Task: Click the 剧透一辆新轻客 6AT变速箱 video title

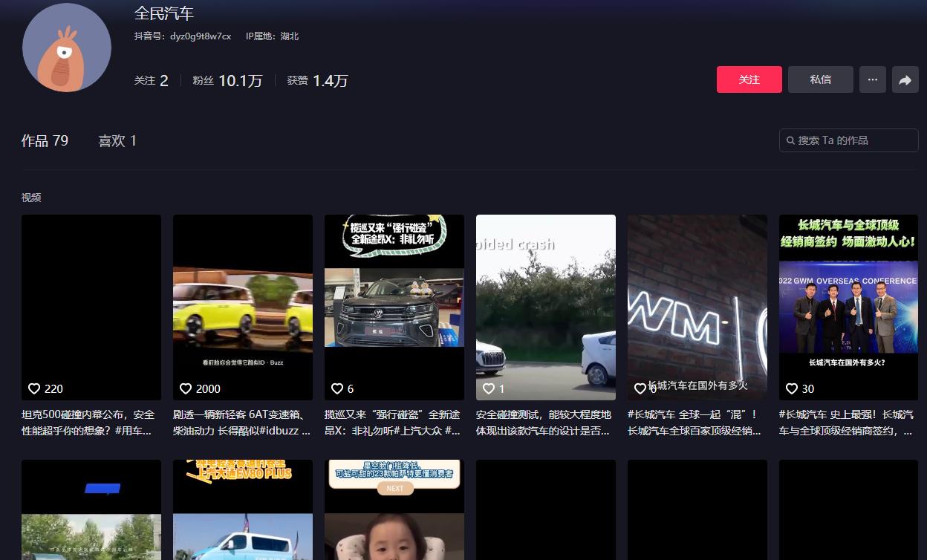Action: pos(242,423)
